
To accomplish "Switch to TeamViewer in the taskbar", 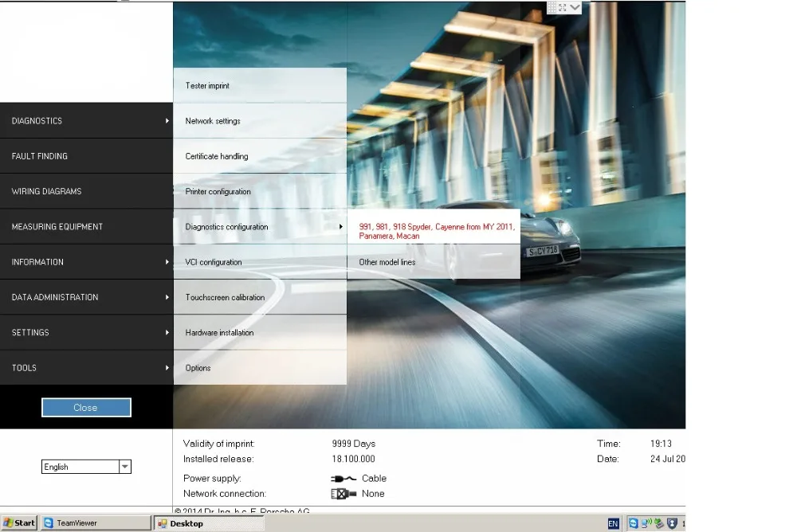I will pyautogui.click(x=96, y=523).
